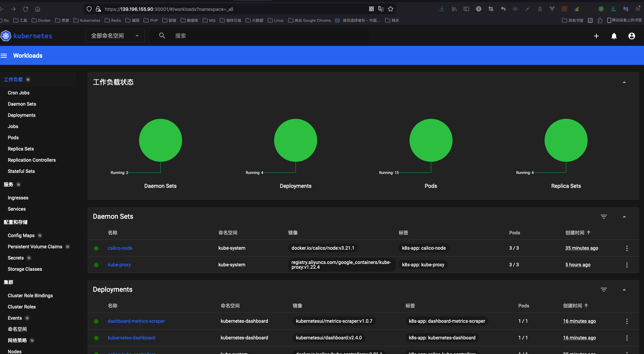Collapse the Daemon Sets card

tap(624, 217)
